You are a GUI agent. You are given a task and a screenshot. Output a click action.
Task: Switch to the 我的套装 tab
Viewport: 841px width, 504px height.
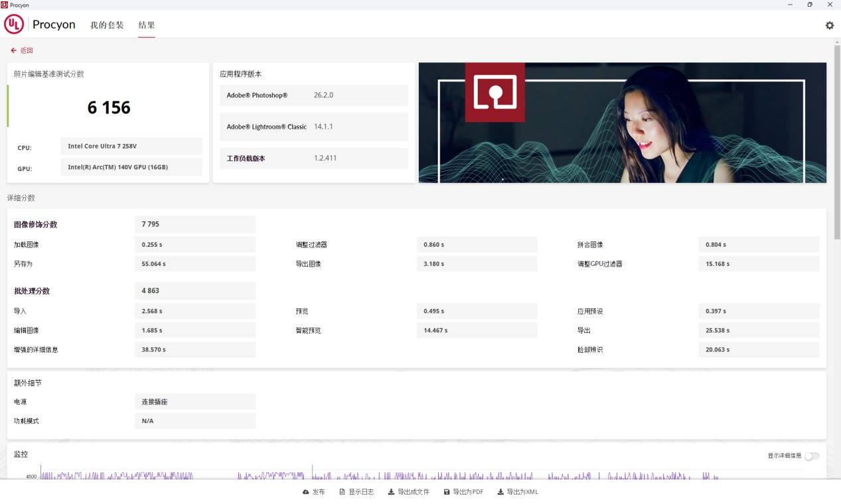click(x=107, y=25)
